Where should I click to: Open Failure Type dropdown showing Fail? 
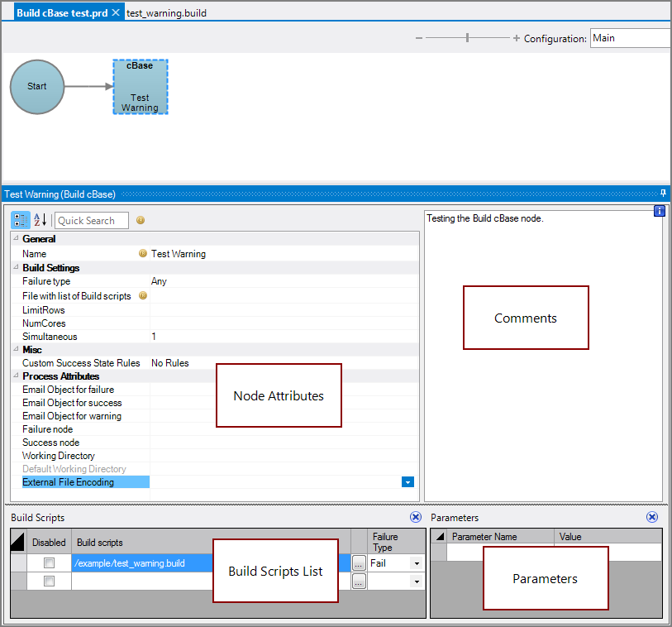click(x=416, y=563)
